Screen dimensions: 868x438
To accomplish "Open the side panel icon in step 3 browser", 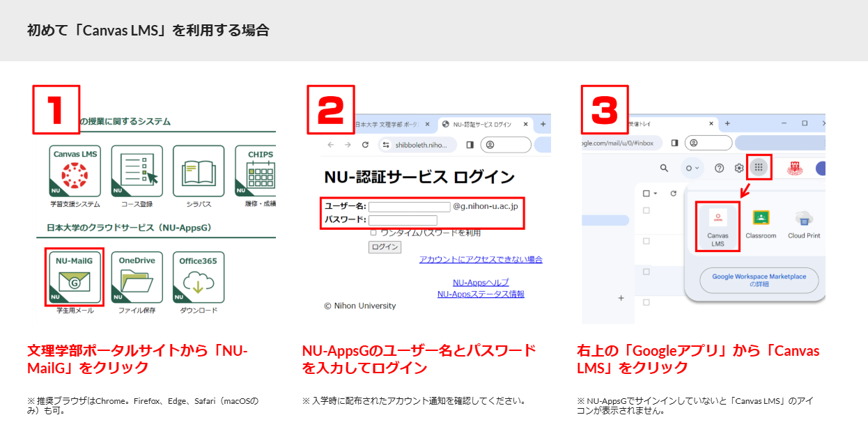I will [674, 143].
